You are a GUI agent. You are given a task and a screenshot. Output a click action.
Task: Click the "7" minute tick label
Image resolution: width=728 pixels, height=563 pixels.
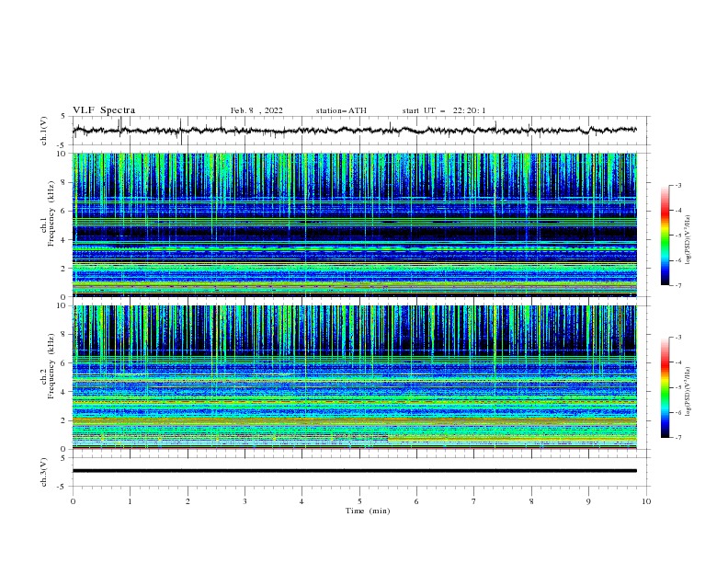click(474, 501)
